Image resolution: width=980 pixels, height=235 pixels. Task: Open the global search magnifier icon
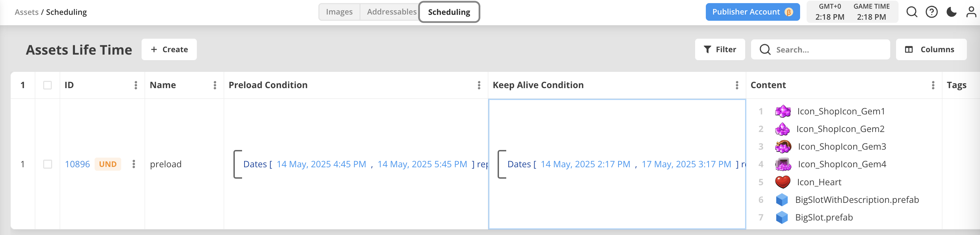point(912,12)
